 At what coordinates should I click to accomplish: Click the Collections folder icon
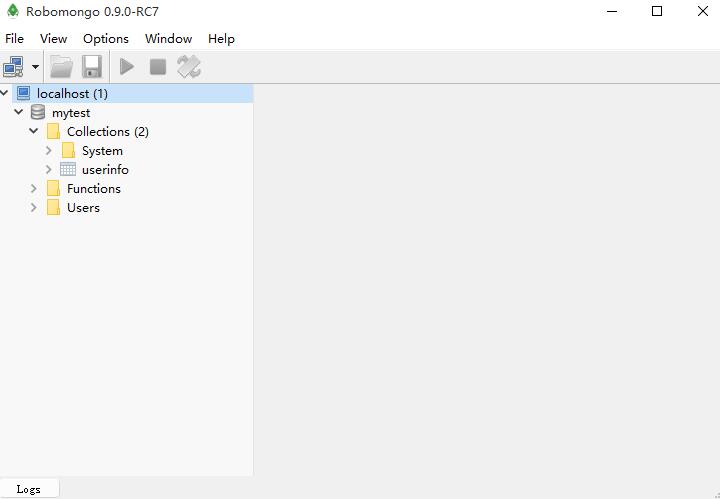tap(53, 131)
